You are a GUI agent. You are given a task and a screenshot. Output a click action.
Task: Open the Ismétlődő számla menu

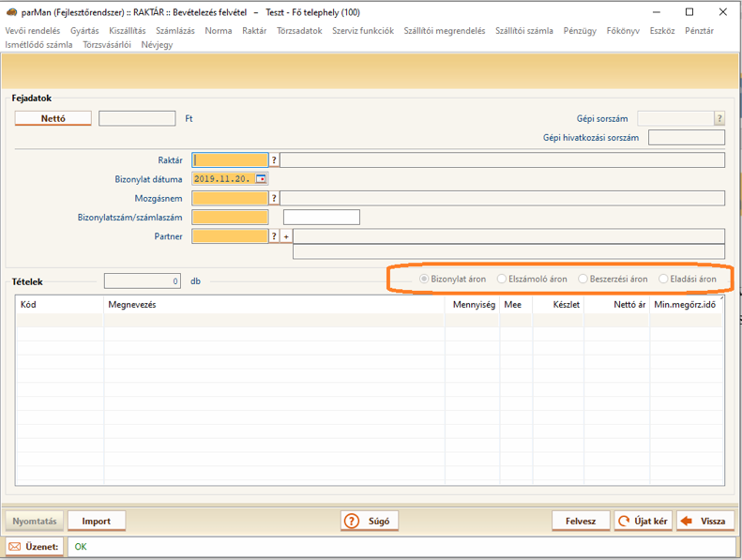[38, 45]
